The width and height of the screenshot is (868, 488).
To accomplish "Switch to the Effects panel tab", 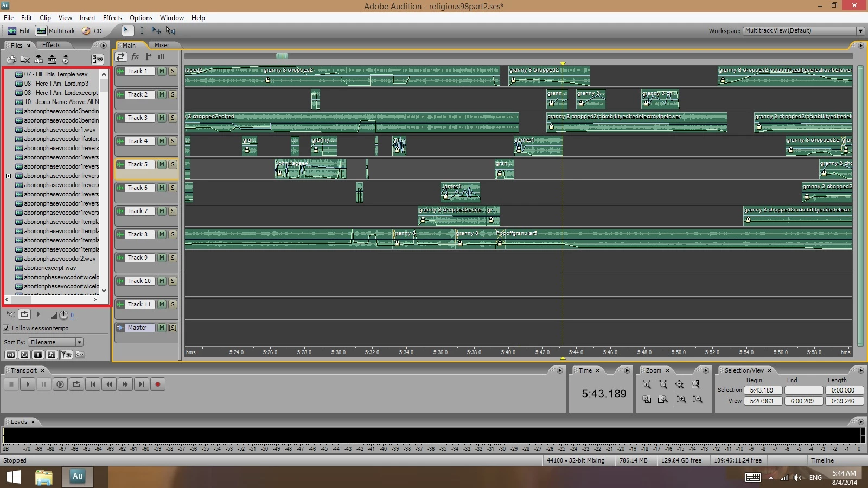I will (51, 45).
